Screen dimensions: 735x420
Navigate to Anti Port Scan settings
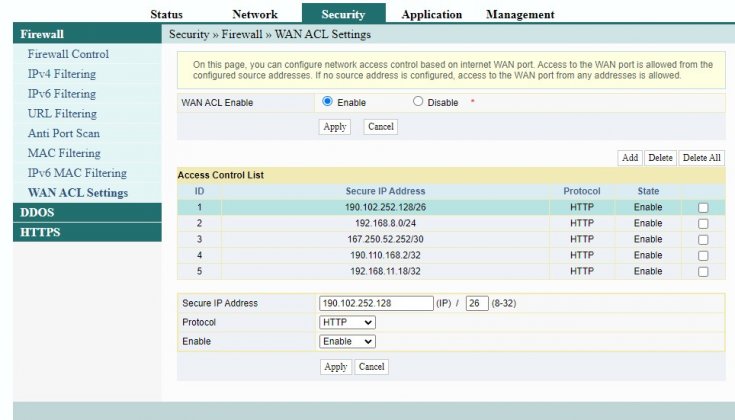64,133
